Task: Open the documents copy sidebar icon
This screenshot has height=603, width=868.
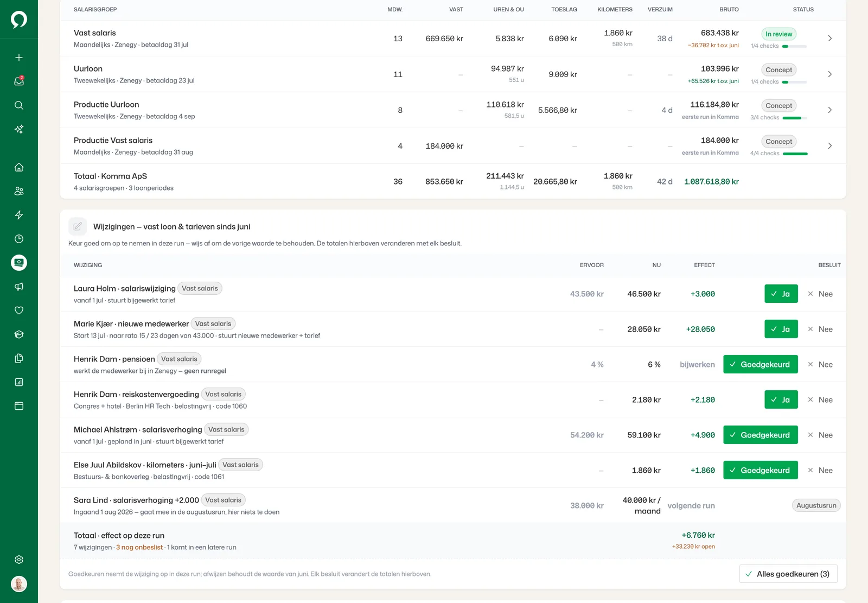Action: (x=19, y=358)
